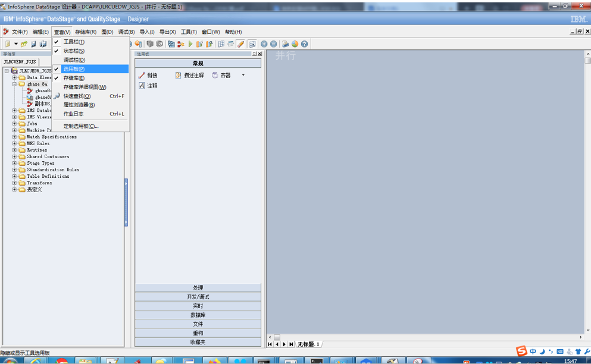Screen dimensions: 591x364
Task: Click the repository panel splitter collapse handle
Action: click(x=126, y=202)
